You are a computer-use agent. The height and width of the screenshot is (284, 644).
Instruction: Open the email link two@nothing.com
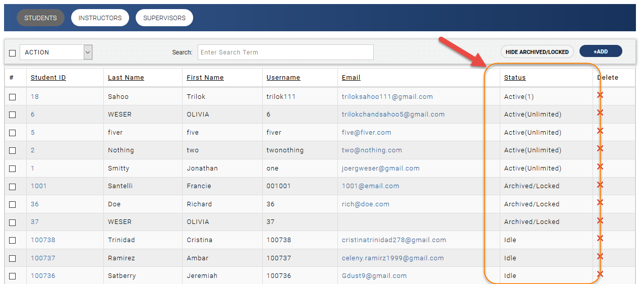click(372, 150)
